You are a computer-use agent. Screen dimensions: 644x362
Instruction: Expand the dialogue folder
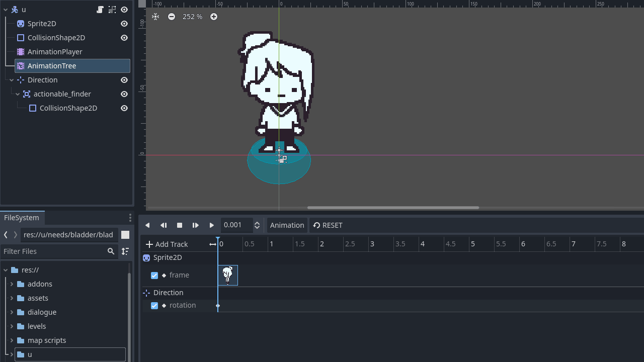pos(12,312)
